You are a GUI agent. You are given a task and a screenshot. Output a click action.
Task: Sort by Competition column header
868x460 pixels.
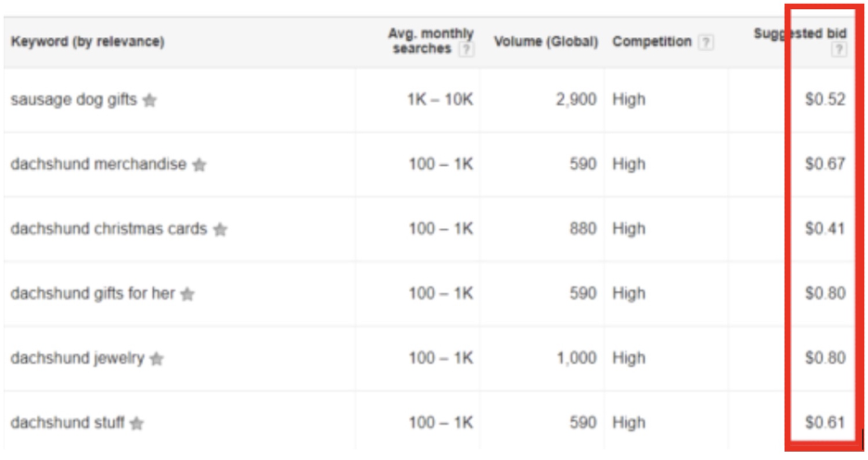point(652,43)
